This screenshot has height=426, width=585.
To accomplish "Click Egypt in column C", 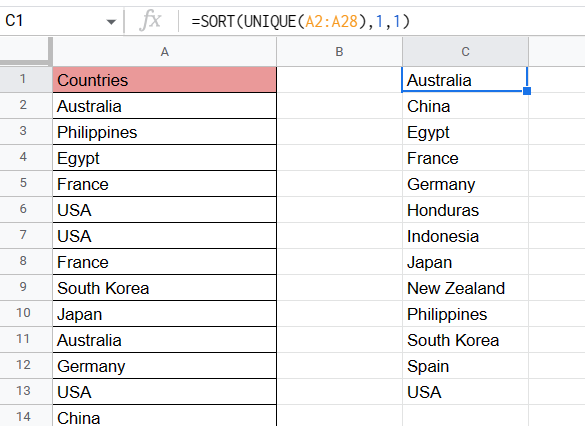I will (x=465, y=132).
